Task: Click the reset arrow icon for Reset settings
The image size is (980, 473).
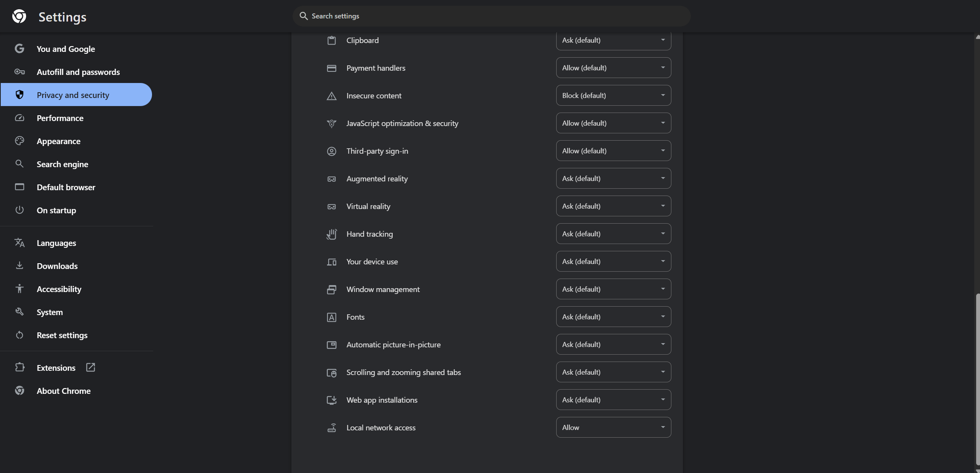Action: pos(20,335)
